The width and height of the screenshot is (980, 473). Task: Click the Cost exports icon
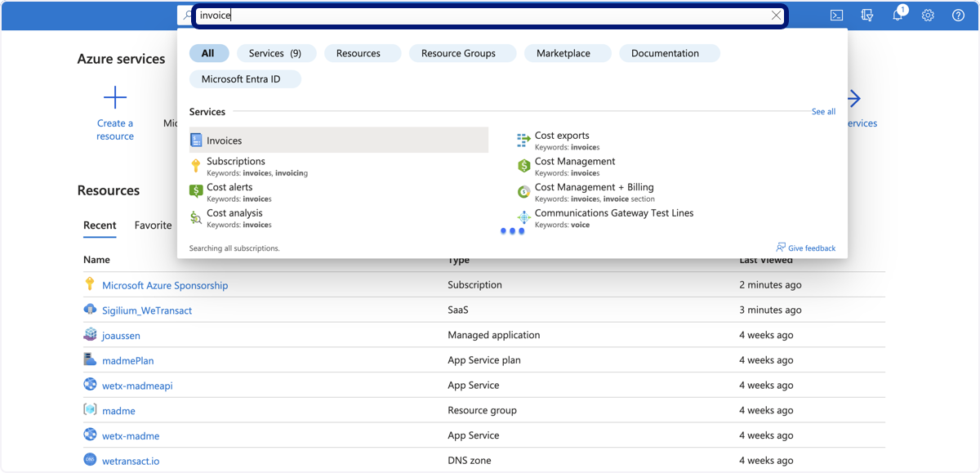(x=523, y=141)
